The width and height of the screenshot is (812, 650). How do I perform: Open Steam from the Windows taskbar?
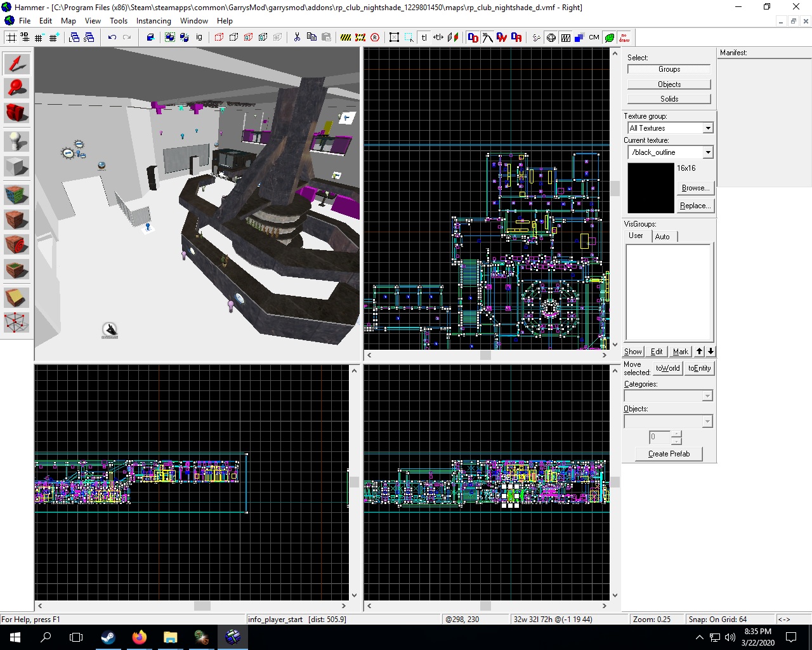[x=108, y=637]
